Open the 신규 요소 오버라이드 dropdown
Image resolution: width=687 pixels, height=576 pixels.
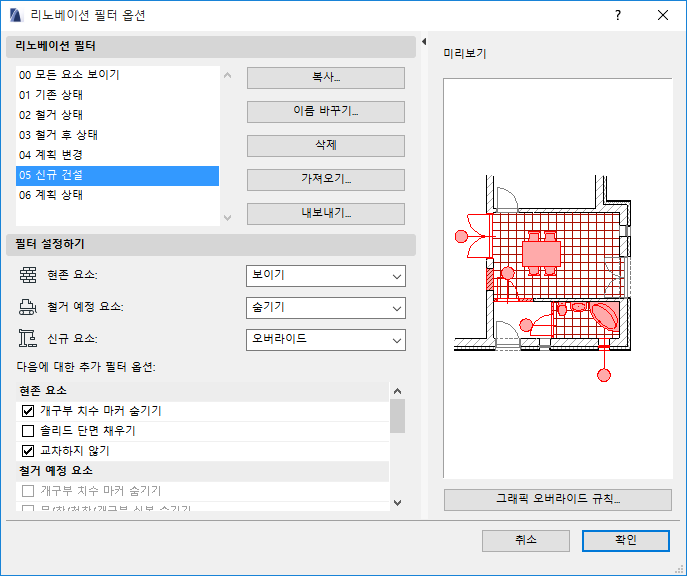(326, 340)
